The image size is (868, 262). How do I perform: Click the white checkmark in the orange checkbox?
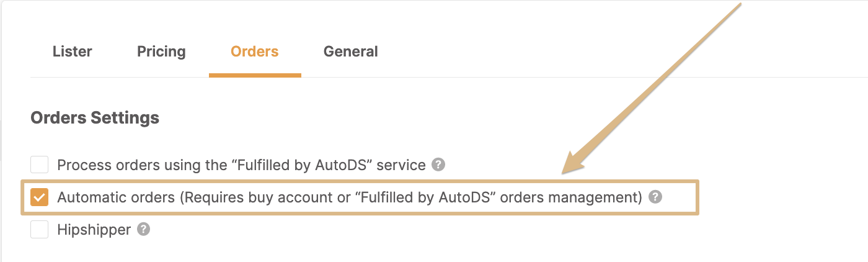click(40, 197)
